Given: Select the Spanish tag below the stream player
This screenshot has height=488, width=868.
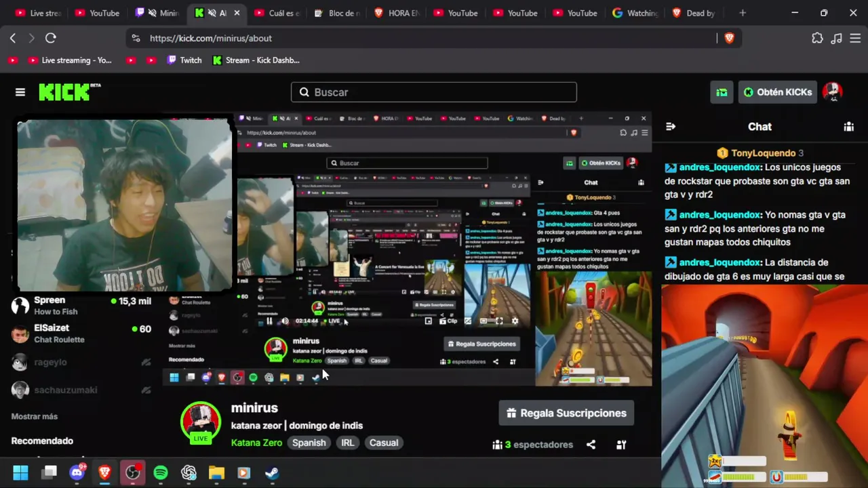Looking at the screenshot, I should pos(309,443).
